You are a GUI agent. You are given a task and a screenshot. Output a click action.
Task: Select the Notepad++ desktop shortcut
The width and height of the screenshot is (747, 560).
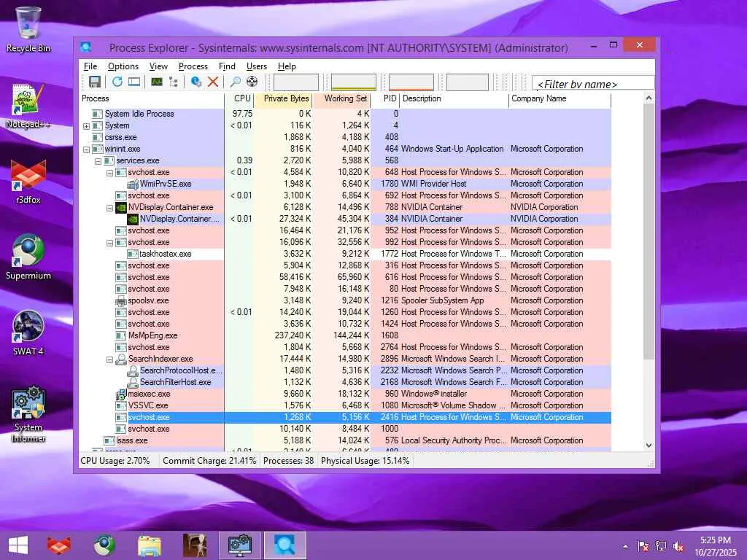(x=28, y=106)
